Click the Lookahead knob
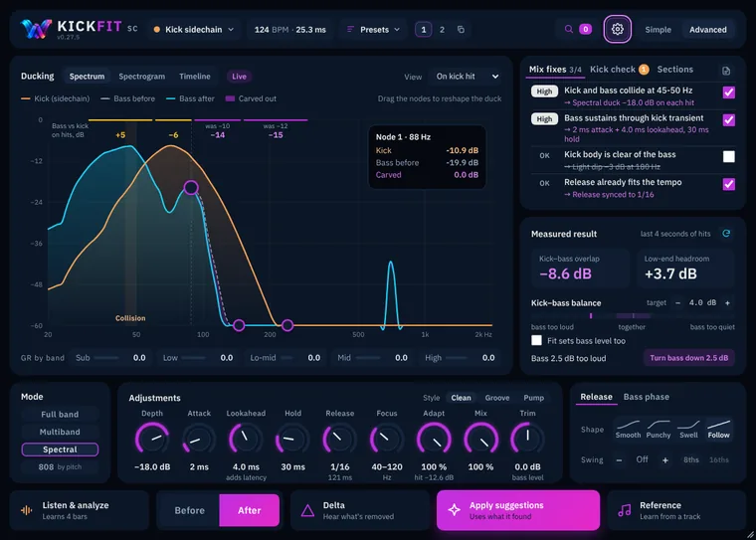The width and height of the screenshot is (756, 540). (x=246, y=439)
